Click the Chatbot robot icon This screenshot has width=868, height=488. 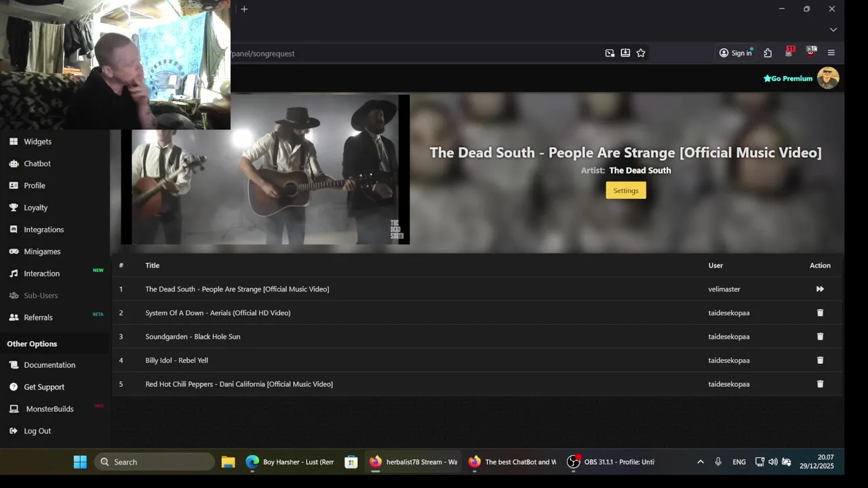(14, 163)
